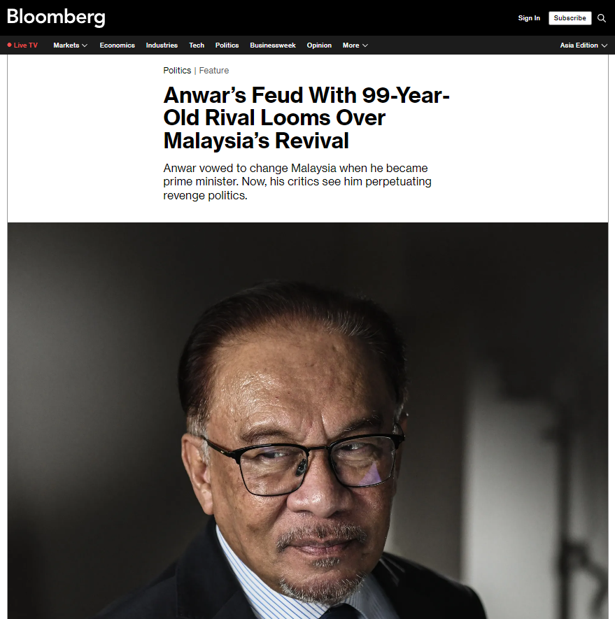Expand the More menu dropdown
615x619 pixels.
(x=355, y=45)
